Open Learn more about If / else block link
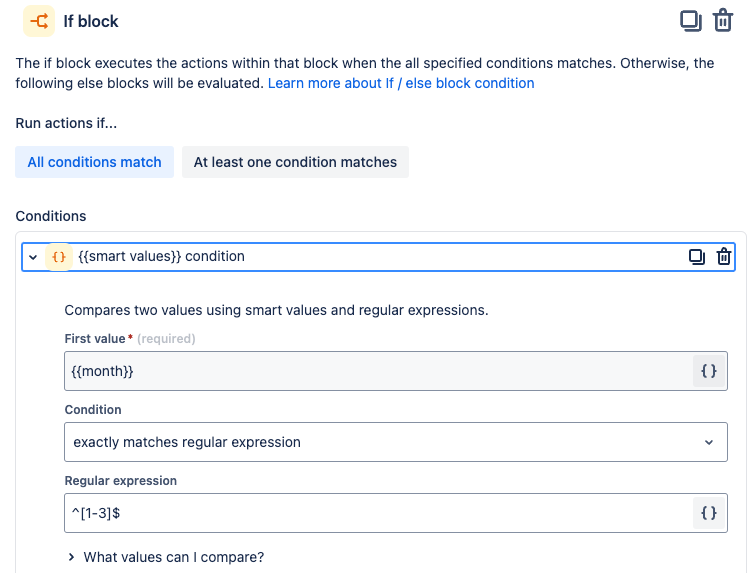This screenshot has height=573, width=756. (x=401, y=83)
